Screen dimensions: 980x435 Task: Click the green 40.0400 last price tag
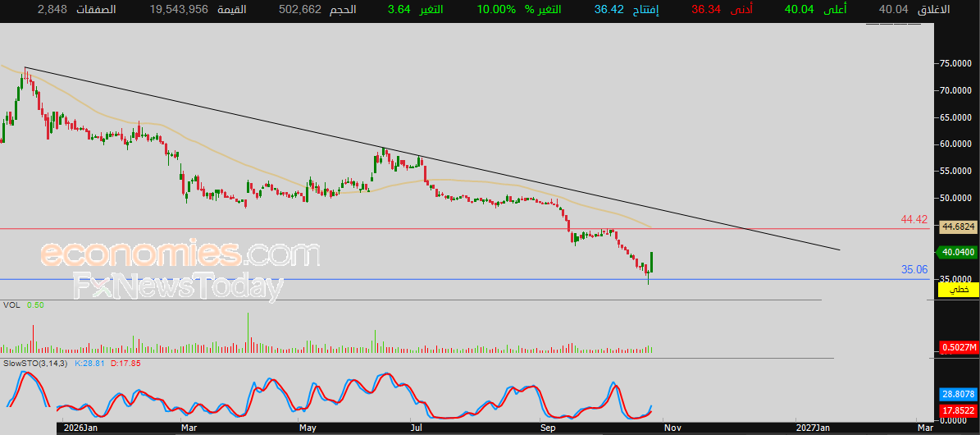click(955, 252)
